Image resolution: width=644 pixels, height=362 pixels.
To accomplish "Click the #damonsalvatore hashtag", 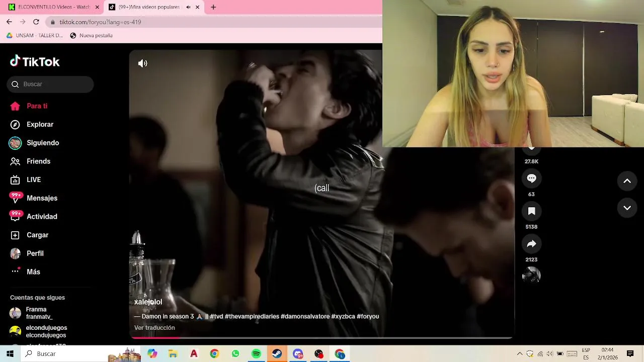I will tap(305, 316).
